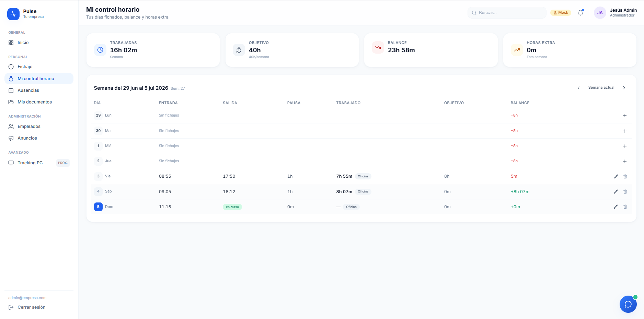Click the '09:05' entry time

(x=165, y=192)
